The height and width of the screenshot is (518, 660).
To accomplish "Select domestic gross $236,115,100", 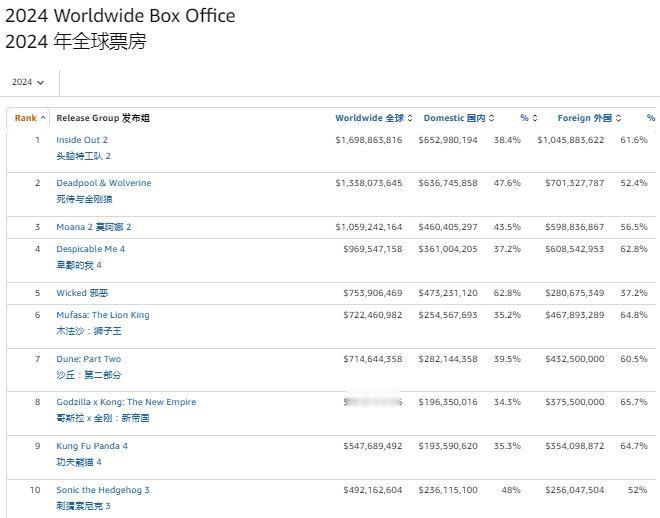I will coord(448,490).
